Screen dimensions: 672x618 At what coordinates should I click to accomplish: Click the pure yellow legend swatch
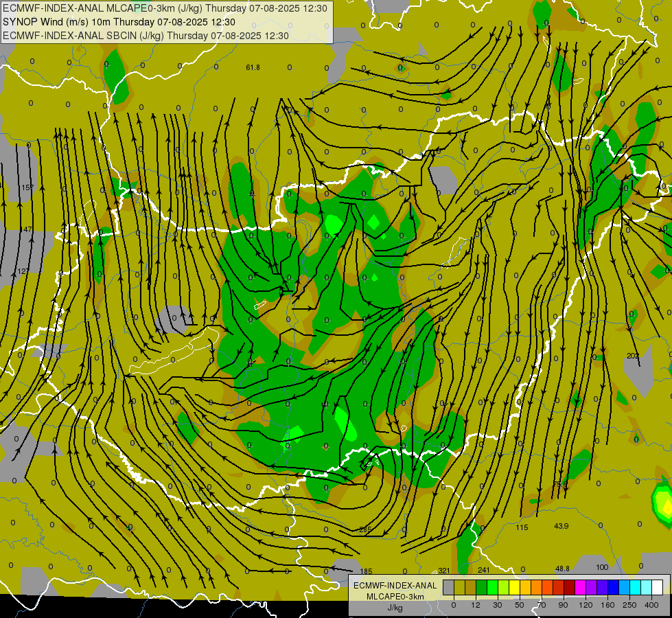click(x=515, y=587)
